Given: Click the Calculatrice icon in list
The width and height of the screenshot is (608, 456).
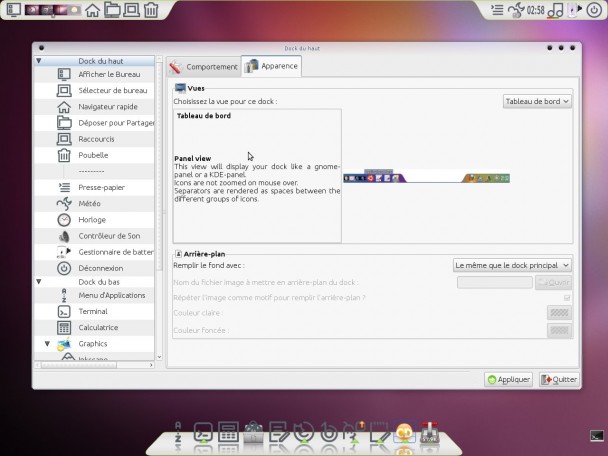Looking at the screenshot, I should (x=64, y=328).
